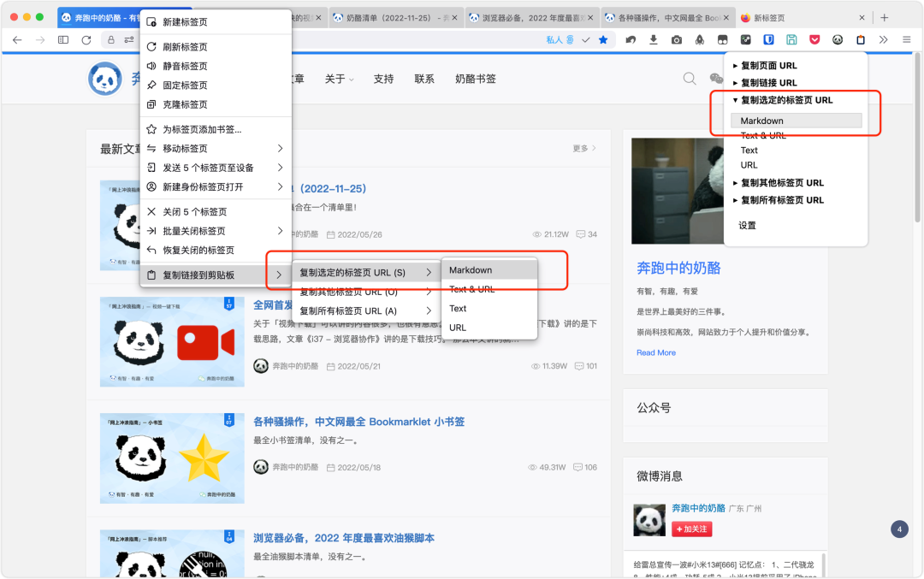Click the 更多 link beside 最新文章

(584, 149)
